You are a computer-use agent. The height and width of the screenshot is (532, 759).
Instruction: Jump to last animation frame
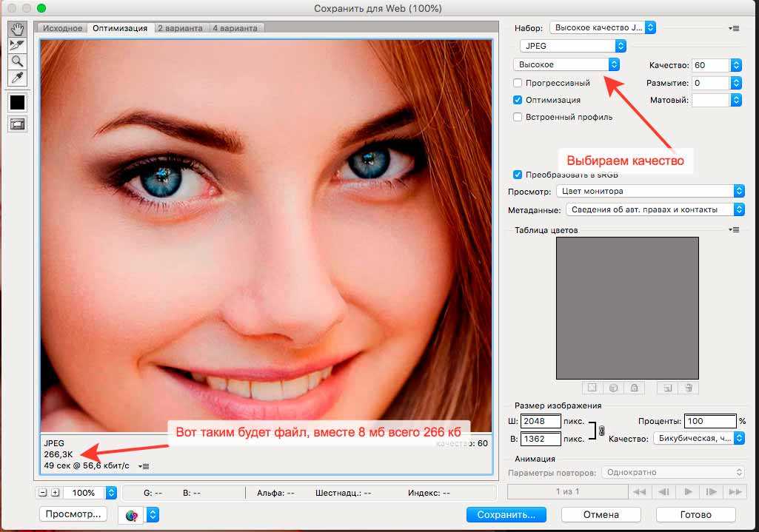coord(735,492)
